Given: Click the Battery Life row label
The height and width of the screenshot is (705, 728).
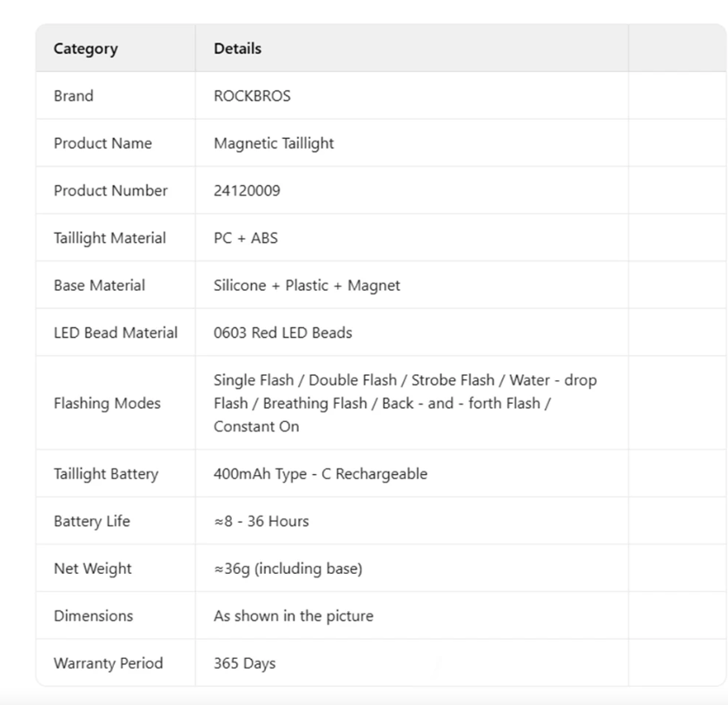Looking at the screenshot, I should coord(93,521).
